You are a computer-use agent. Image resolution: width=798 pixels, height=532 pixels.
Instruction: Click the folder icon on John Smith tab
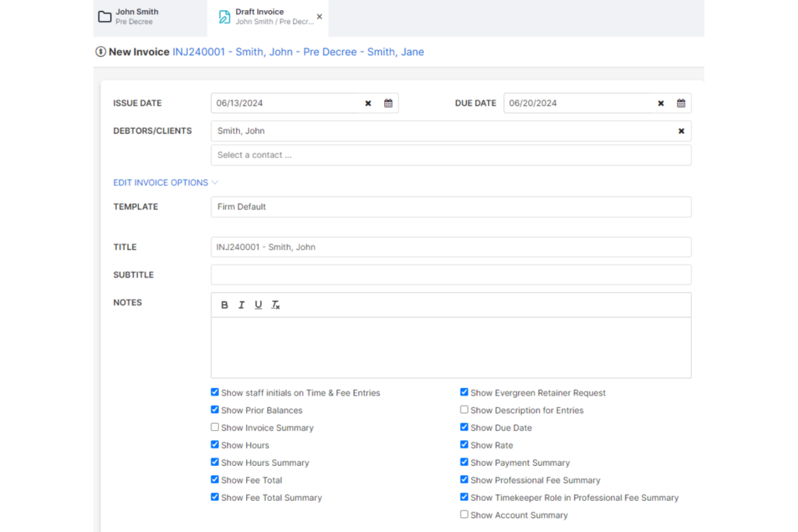click(105, 17)
